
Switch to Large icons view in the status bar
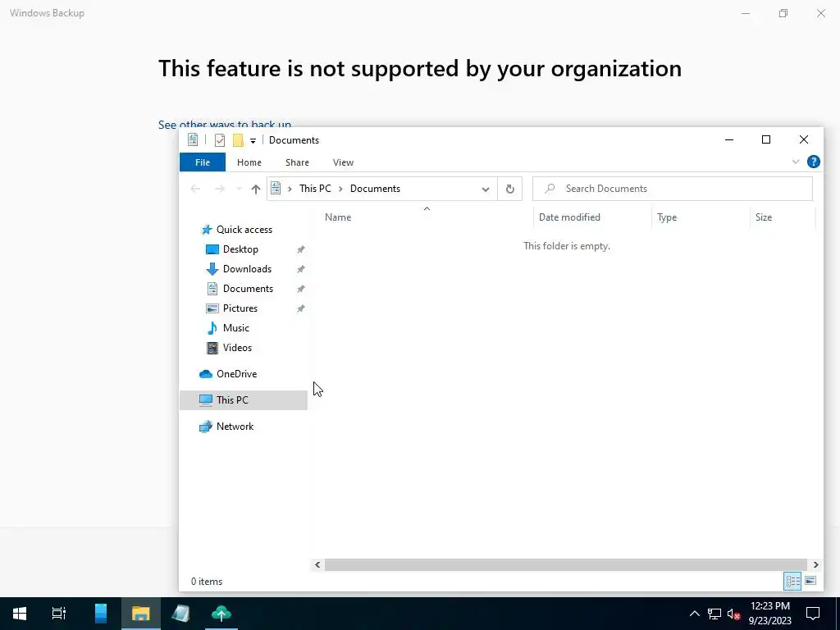click(x=810, y=581)
